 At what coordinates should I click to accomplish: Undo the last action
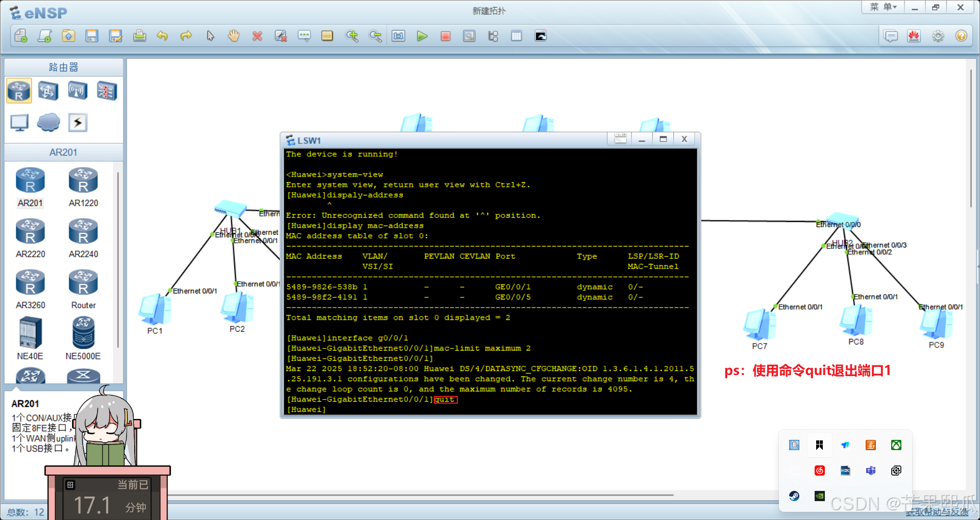click(x=162, y=36)
